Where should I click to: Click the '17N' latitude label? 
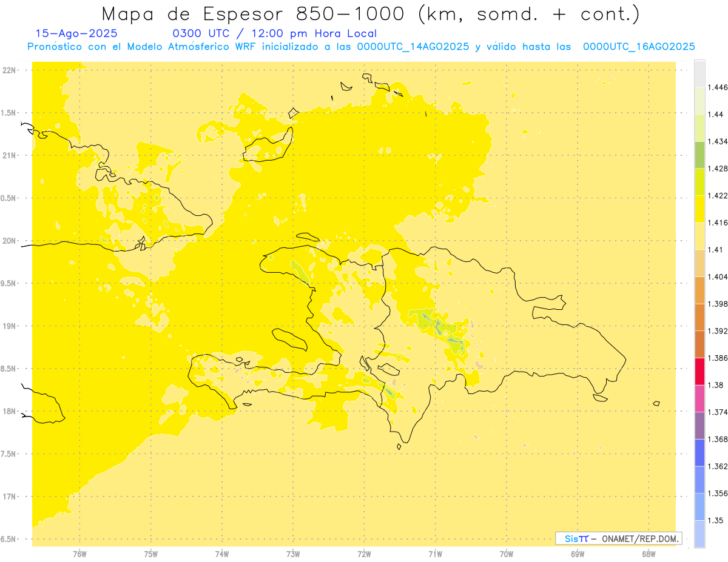click(x=9, y=497)
